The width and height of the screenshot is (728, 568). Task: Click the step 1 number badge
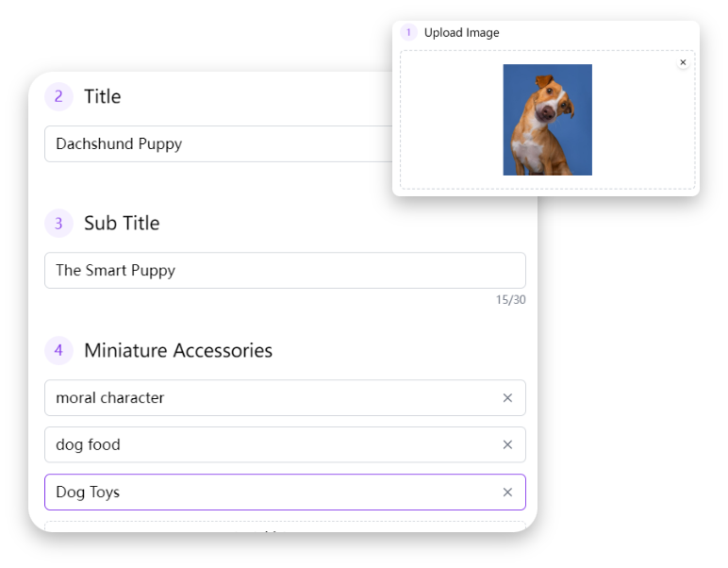coord(408,33)
